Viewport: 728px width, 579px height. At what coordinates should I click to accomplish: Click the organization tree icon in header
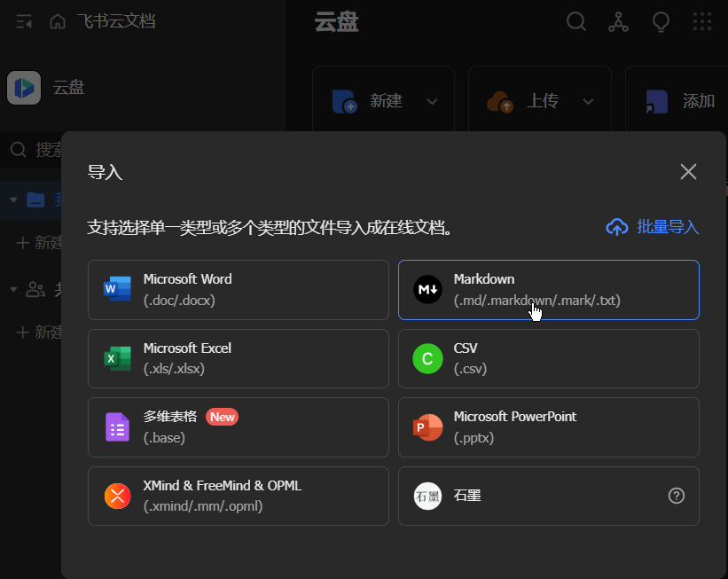(618, 21)
